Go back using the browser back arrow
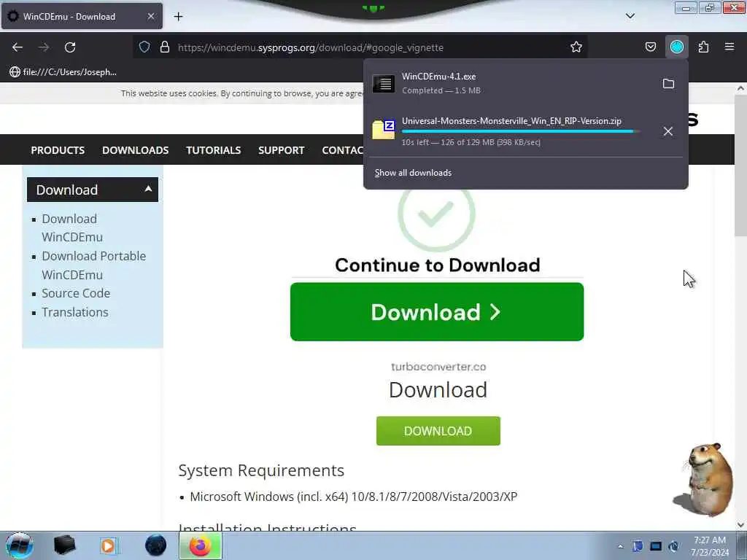This screenshot has height=560, width=747. [x=18, y=47]
